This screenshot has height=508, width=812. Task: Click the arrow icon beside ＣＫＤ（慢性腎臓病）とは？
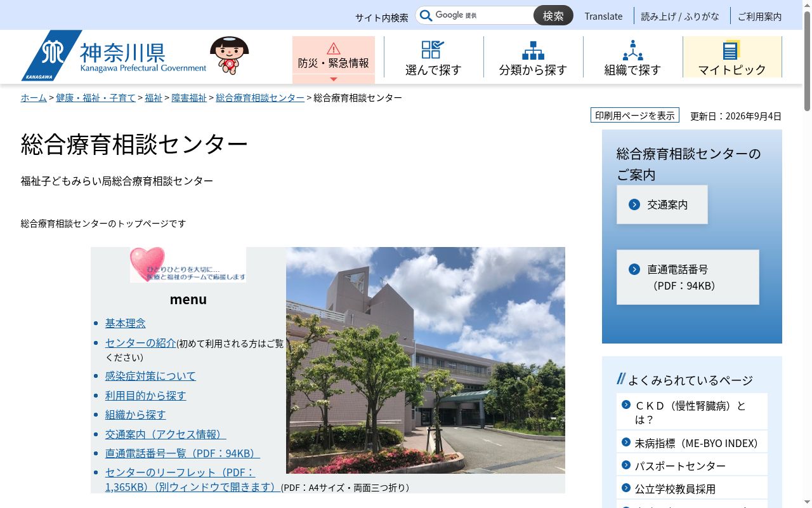click(x=626, y=404)
